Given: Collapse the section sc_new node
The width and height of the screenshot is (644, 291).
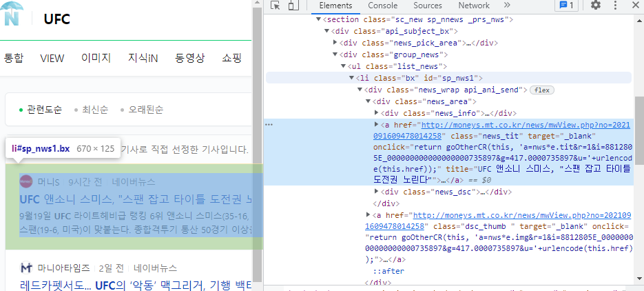Looking at the screenshot, I should tap(318, 19).
